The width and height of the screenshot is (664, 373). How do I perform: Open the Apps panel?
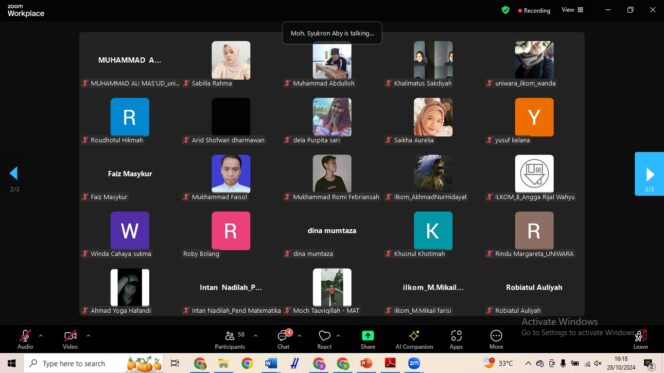coord(456,340)
